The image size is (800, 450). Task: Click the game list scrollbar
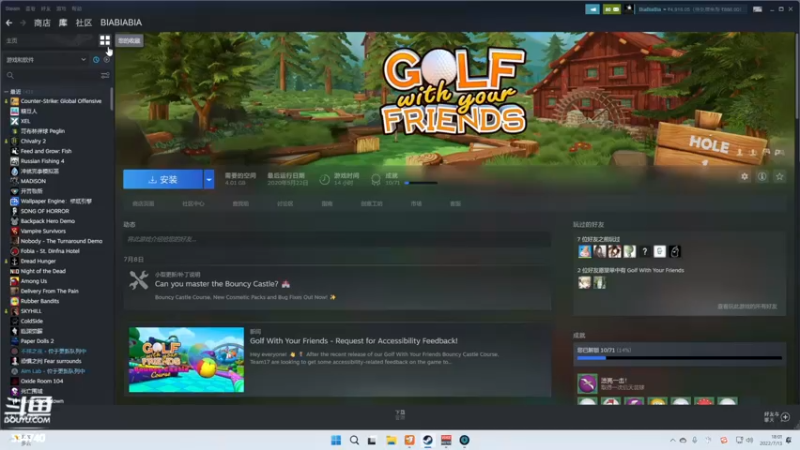pos(111,99)
